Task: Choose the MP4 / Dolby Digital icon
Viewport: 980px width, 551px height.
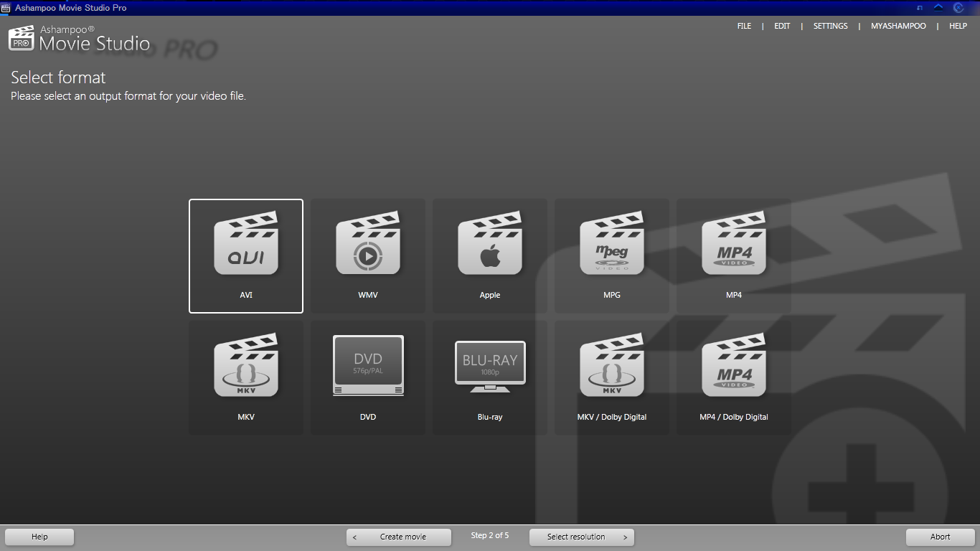Action: tap(734, 364)
